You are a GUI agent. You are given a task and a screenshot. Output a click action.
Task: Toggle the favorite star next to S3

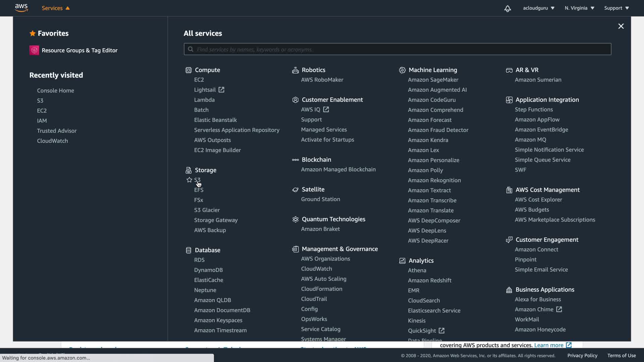pos(189,180)
